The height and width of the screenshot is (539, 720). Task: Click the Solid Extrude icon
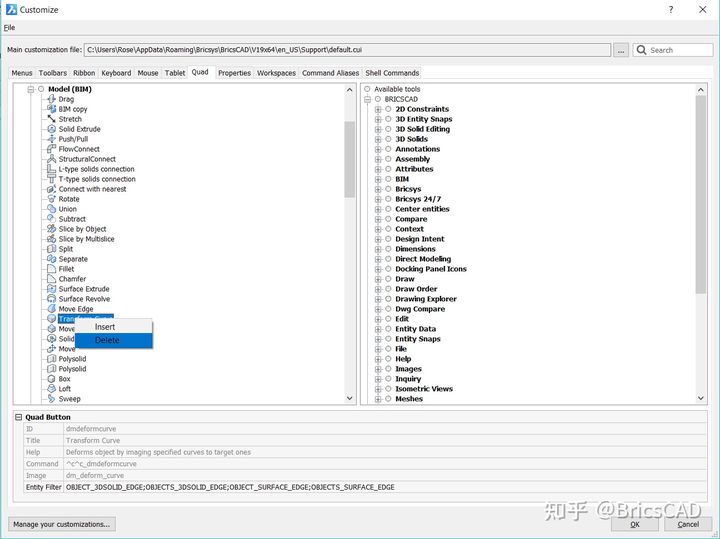click(x=51, y=129)
